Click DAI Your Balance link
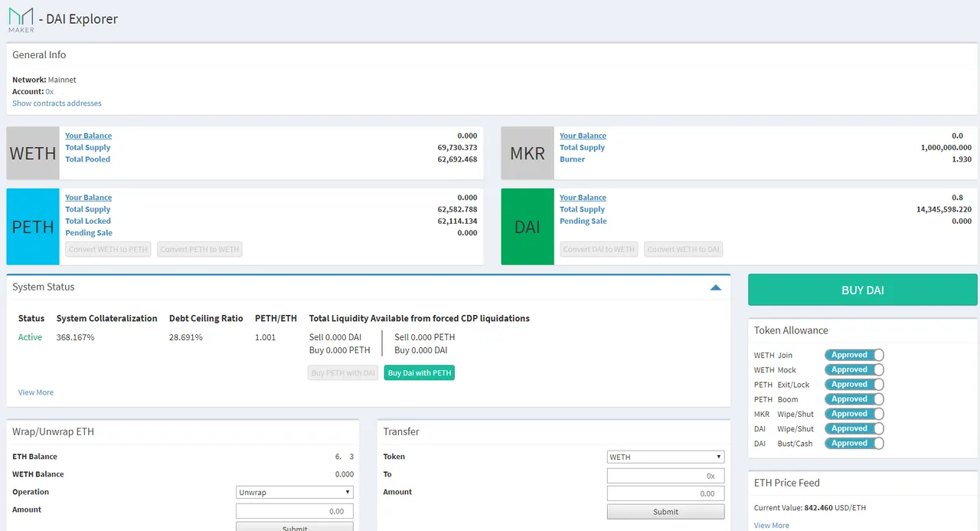The height and width of the screenshot is (531, 980). coord(583,198)
